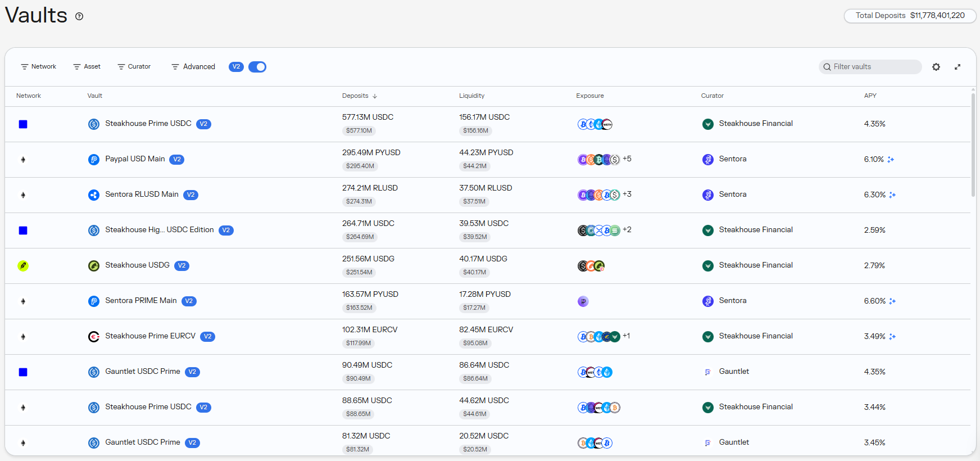This screenshot has height=461, width=980.
Task: Open the Curator filter dropdown
Action: pyautogui.click(x=134, y=67)
